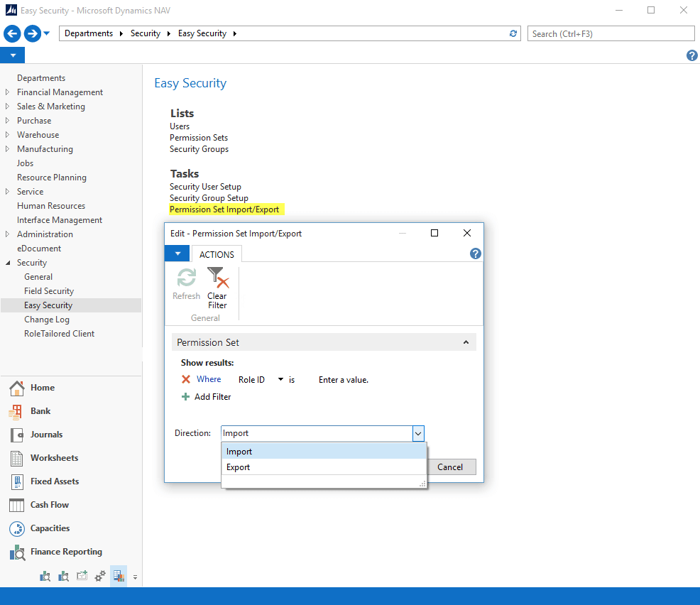Focus the Search (Ctrl+F3) box
Screen dimensions: 700x605
[611, 34]
